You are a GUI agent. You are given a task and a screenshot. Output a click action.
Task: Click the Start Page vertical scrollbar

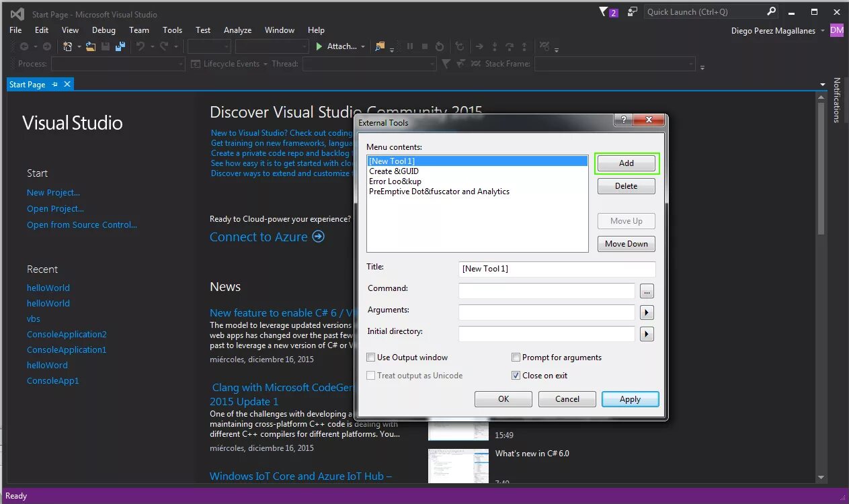(821, 287)
